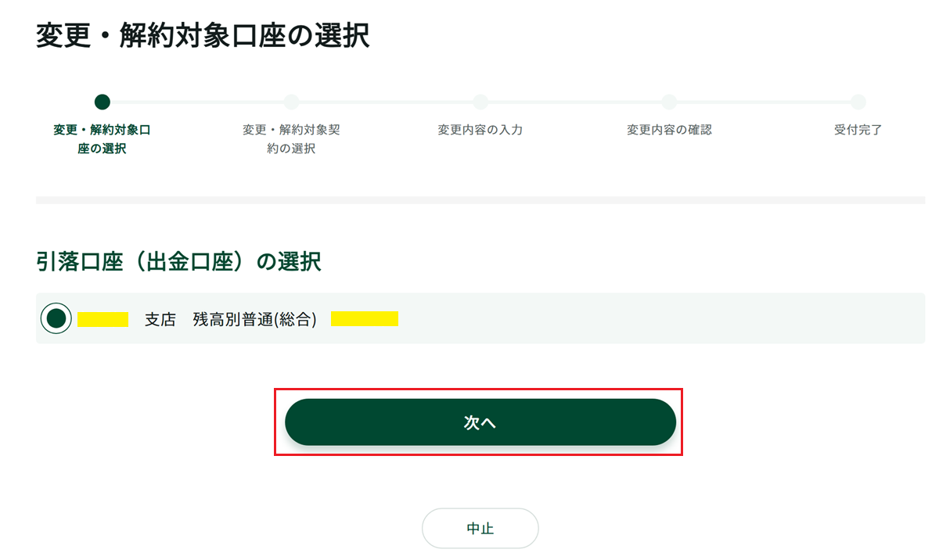Viewport: 939px width, 560px height.
Task: Click the 支店 text in account row
Action: 160,319
